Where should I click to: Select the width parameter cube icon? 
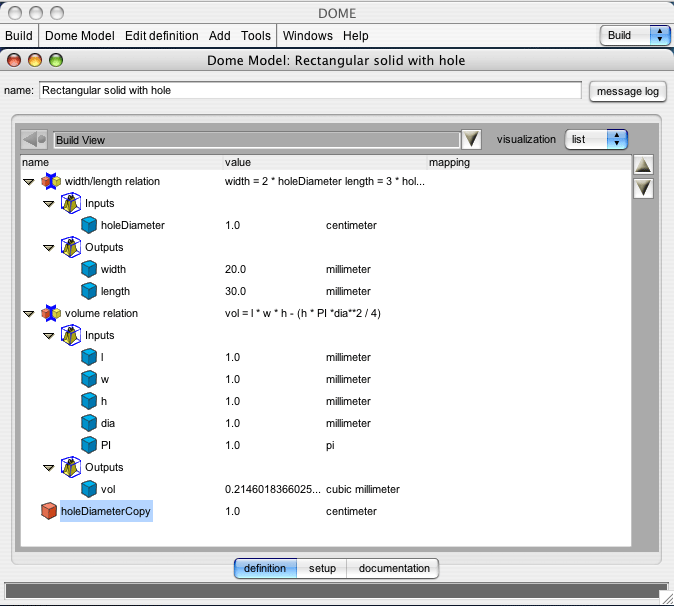89,269
